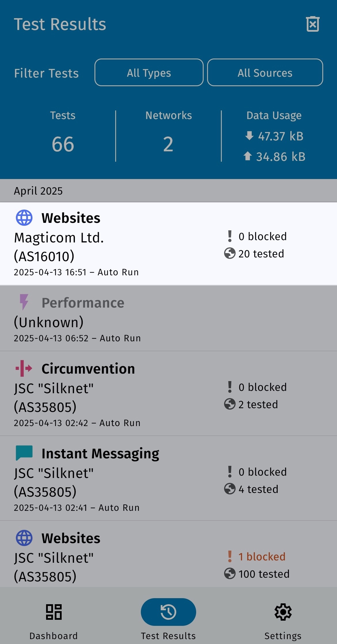The width and height of the screenshot is (337, 644).
Task: Open the All Types filter dropdown
Action: [149, 73]
